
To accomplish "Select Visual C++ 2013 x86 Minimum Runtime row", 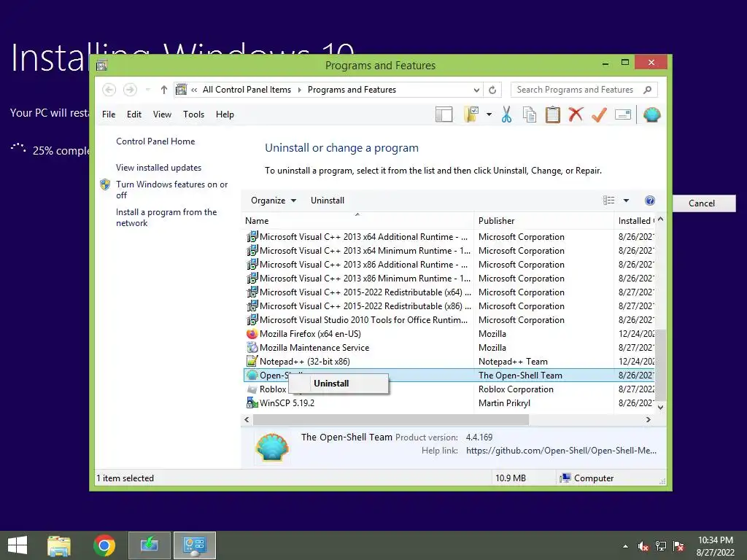I will click(x=449, y=279).
